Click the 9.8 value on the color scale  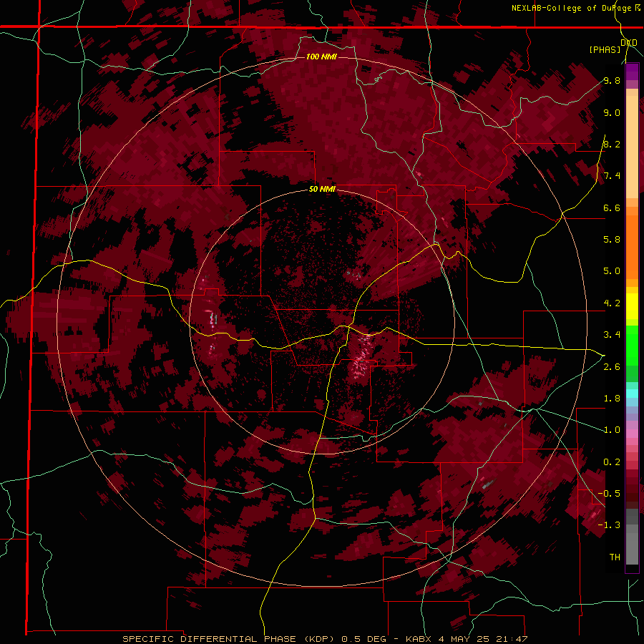tap(612, 80)
